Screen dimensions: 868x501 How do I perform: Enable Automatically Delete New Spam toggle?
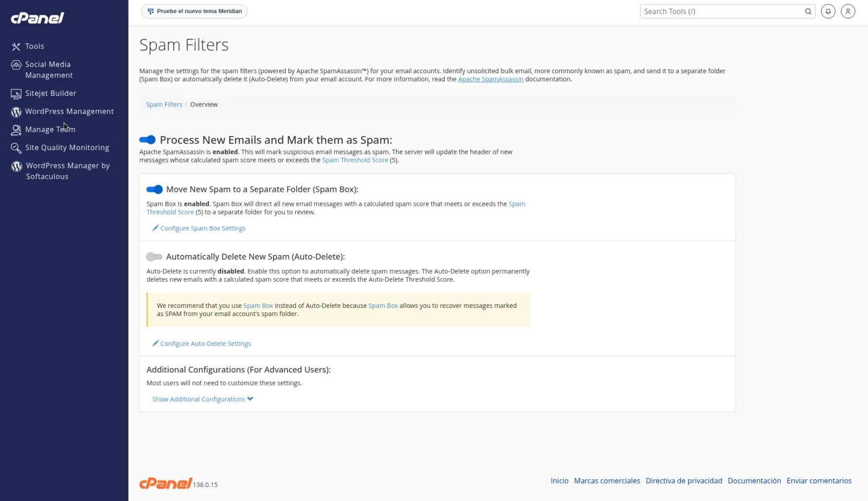point(154,256)
